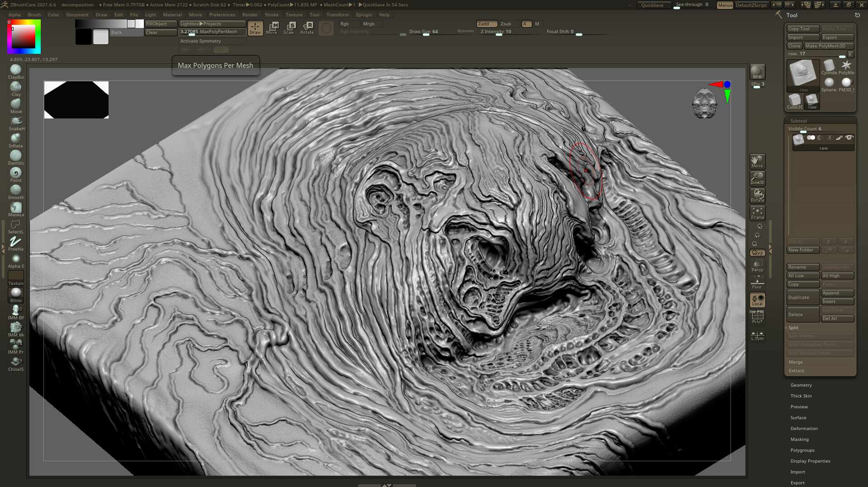Toggle the raw subtool eye visibility

(849, 138)
